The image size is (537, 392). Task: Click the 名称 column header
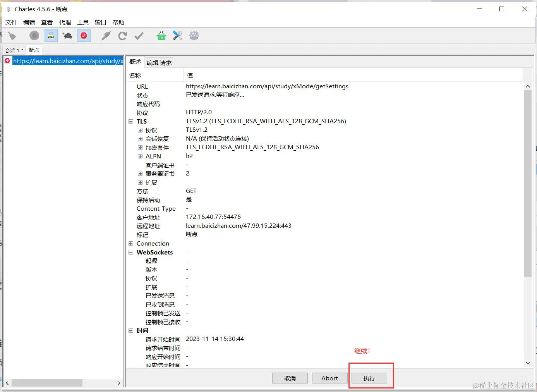155,75
